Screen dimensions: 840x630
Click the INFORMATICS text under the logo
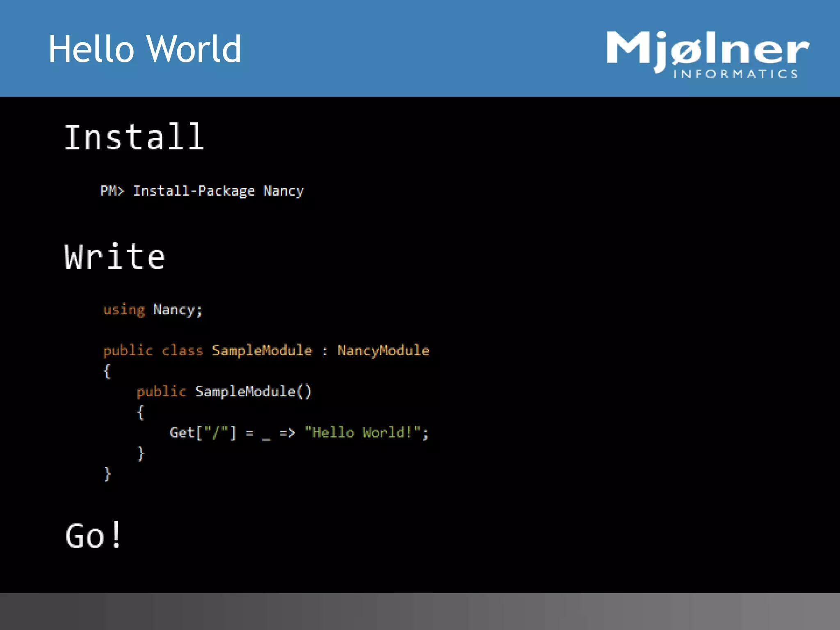pyautogui.click(x=735, y=74)
